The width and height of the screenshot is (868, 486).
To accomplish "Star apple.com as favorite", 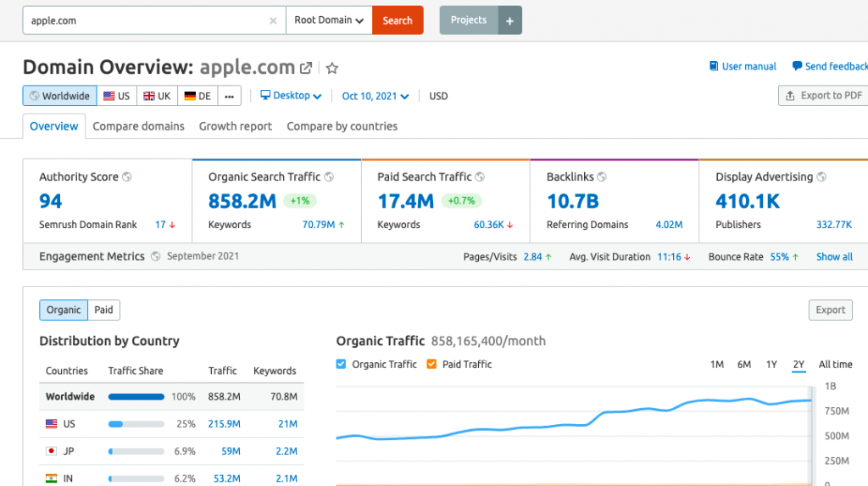I will [x=331, y=68].
